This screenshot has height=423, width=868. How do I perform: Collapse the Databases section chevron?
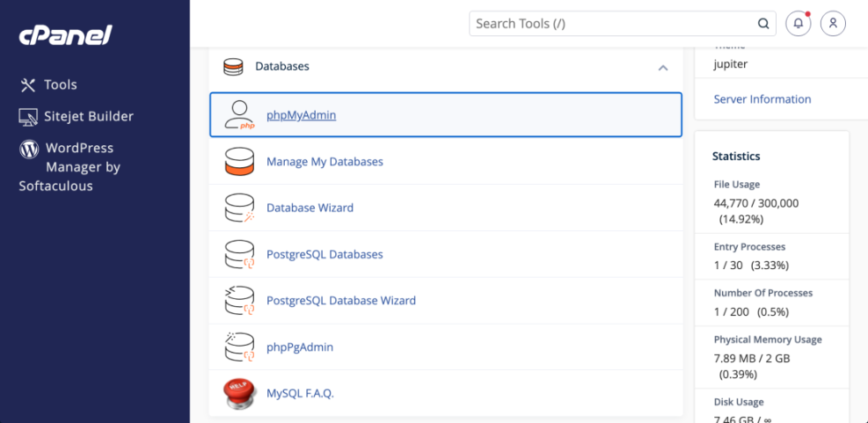click(x=662, y=68)
